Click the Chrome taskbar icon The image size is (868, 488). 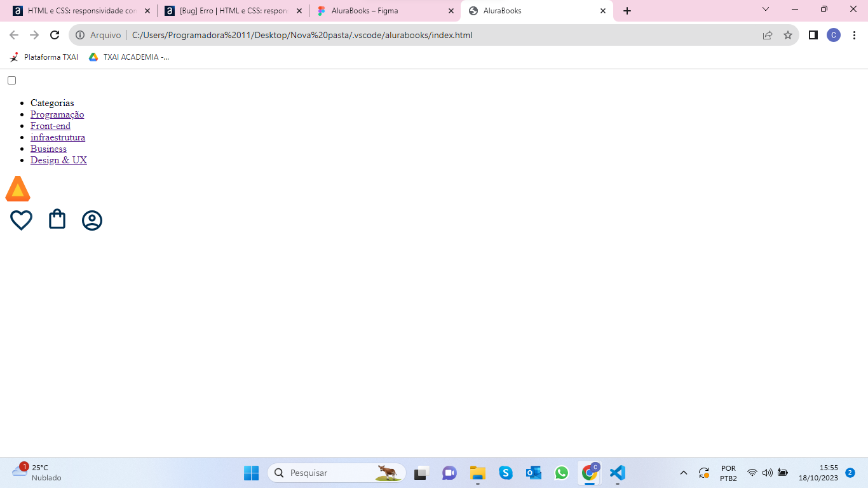pyautogui.click(x=590, y=473)
